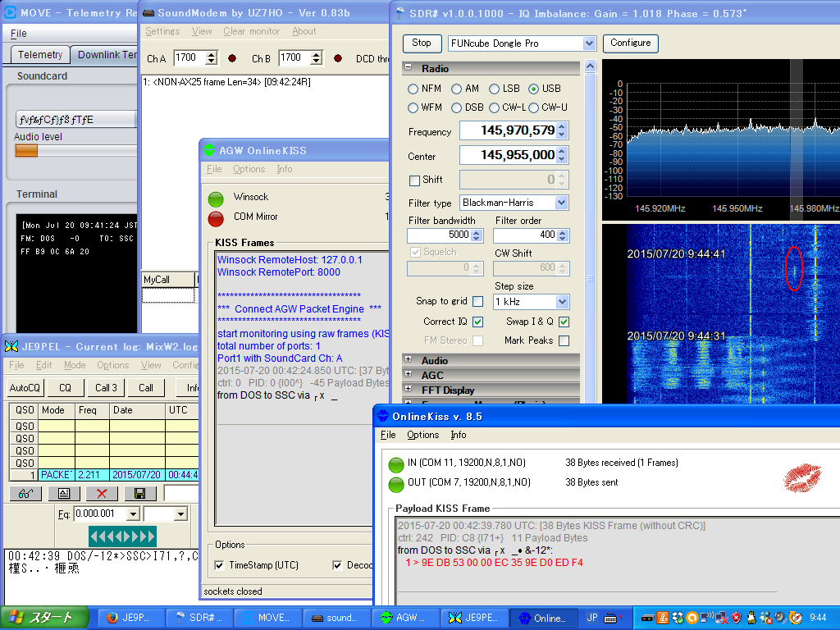The width and height of the screenshot is (840, 630).
Task: Click Ch B DCD indicator dot in SoundModem
Action: [338, 58]
